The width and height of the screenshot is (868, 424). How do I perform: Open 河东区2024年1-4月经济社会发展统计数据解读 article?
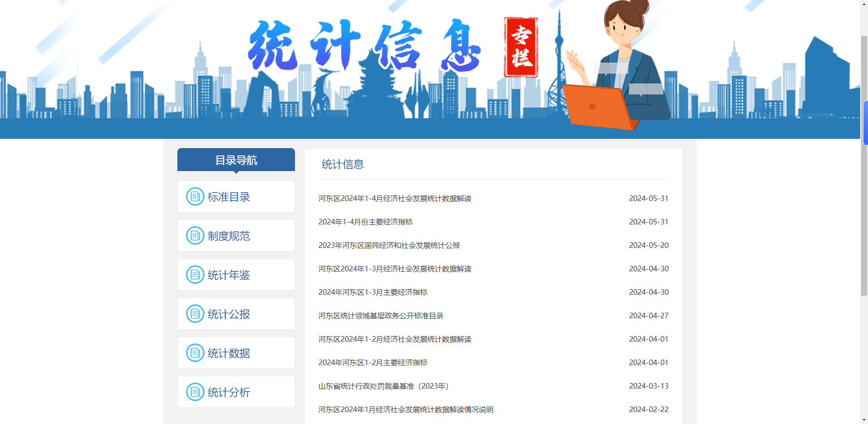[x=395, y=198]
